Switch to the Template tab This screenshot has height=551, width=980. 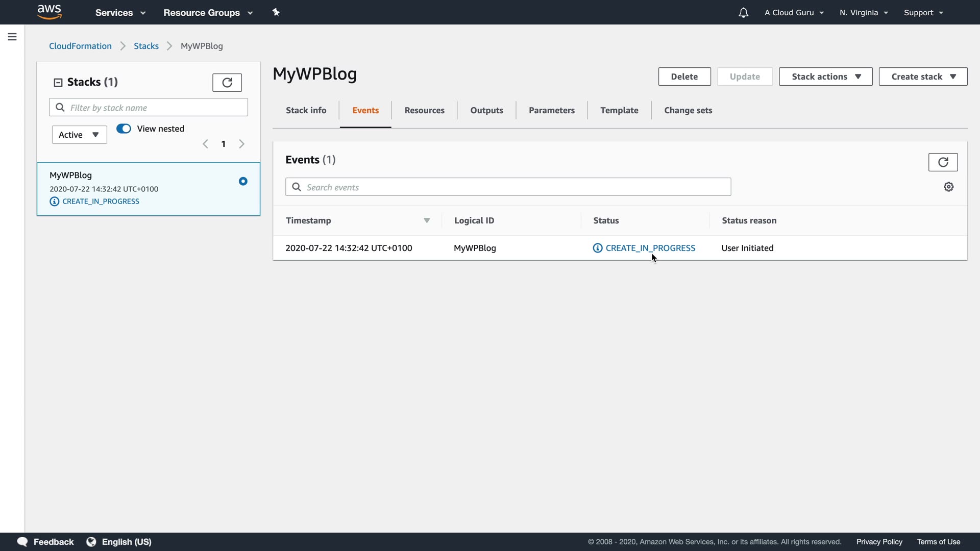pos(619,110)
